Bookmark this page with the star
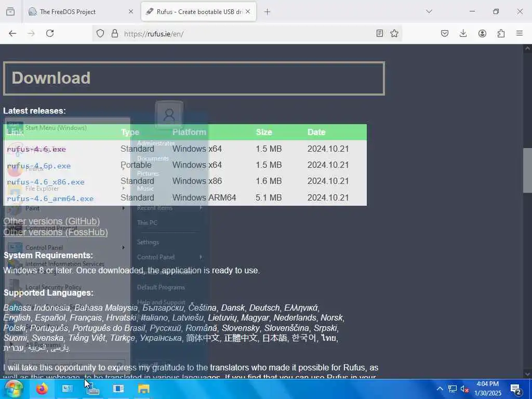 [x=394, y=33]
